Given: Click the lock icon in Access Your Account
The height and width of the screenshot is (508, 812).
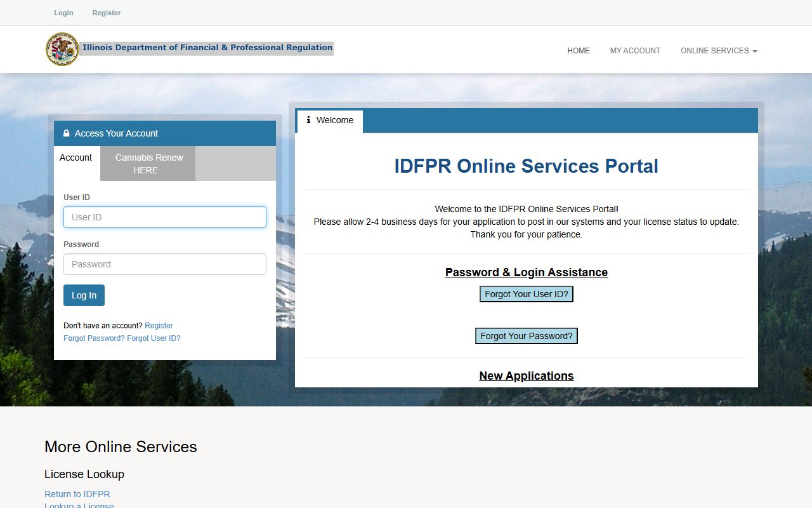Looking at the screenshot, I should point(67,133).
